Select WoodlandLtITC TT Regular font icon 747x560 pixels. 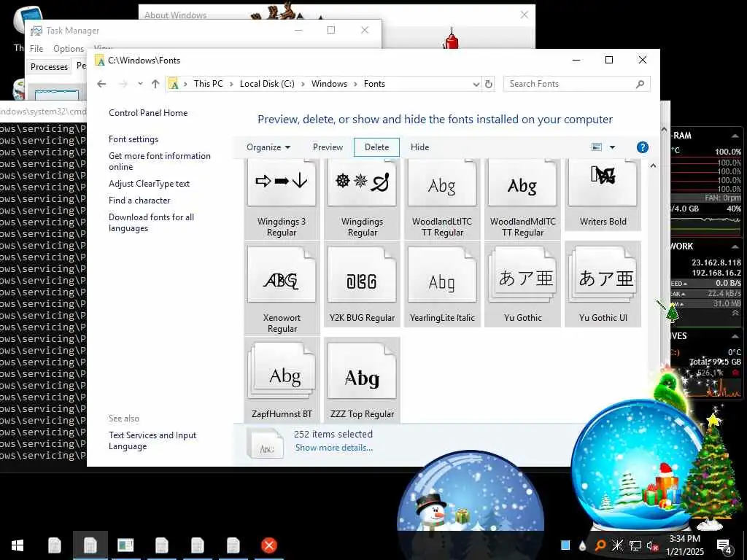click(442, 199)
